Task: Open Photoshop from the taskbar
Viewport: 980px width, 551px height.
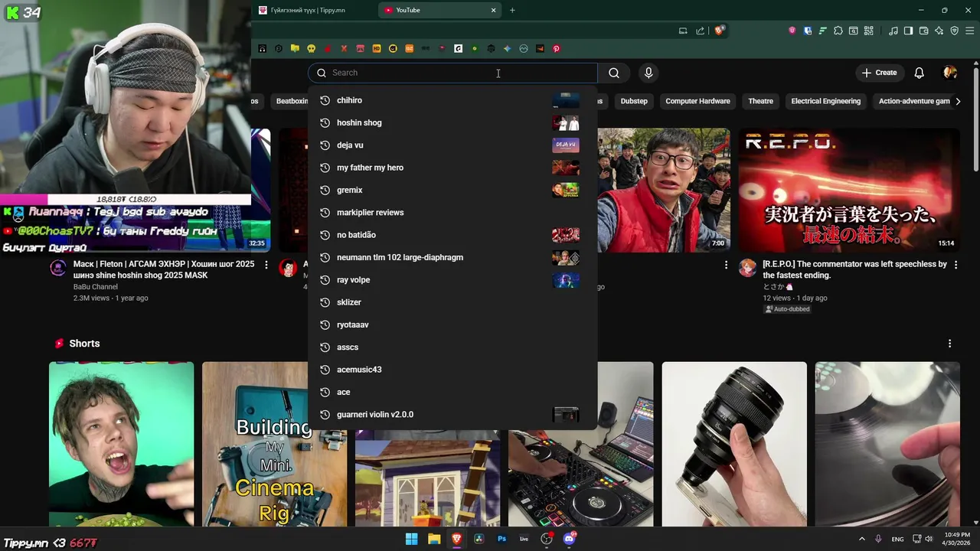Action: click(x=501, y=539)
